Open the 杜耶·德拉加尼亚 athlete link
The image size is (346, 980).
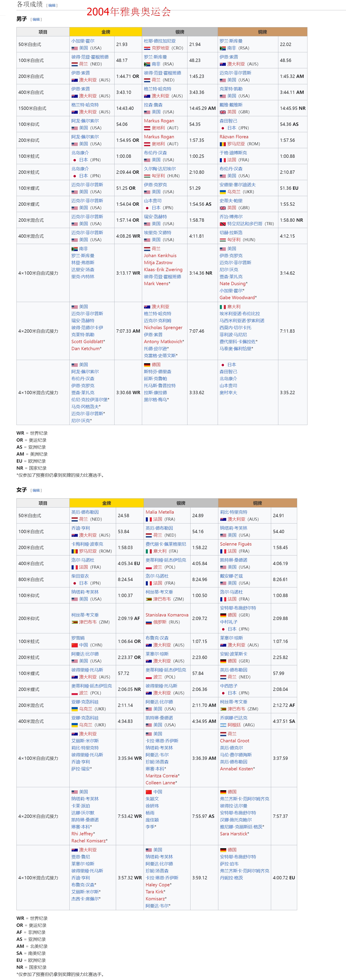click(160, 41)
